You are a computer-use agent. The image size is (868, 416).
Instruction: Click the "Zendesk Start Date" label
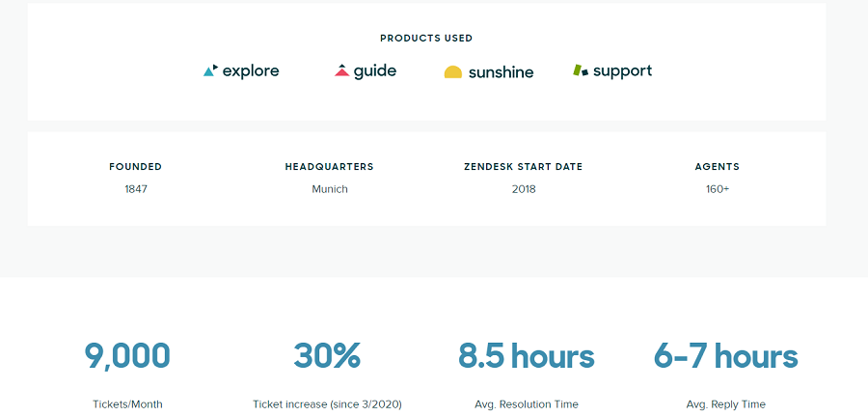tap(524, 167)
